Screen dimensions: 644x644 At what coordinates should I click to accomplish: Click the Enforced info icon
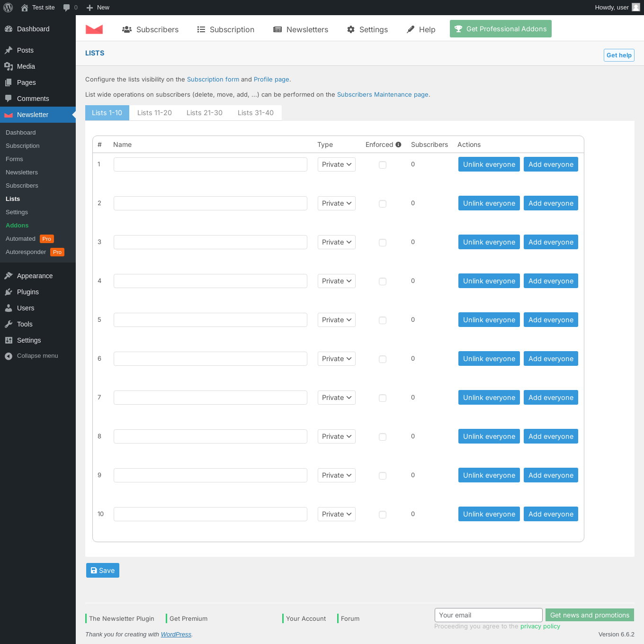click(x=398, y=145)
